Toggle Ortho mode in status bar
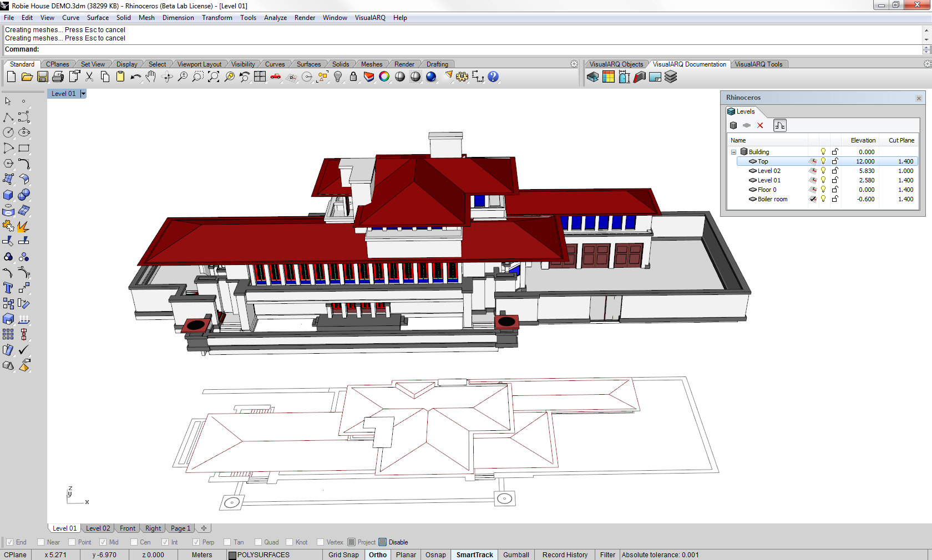 tap(378, 554)
